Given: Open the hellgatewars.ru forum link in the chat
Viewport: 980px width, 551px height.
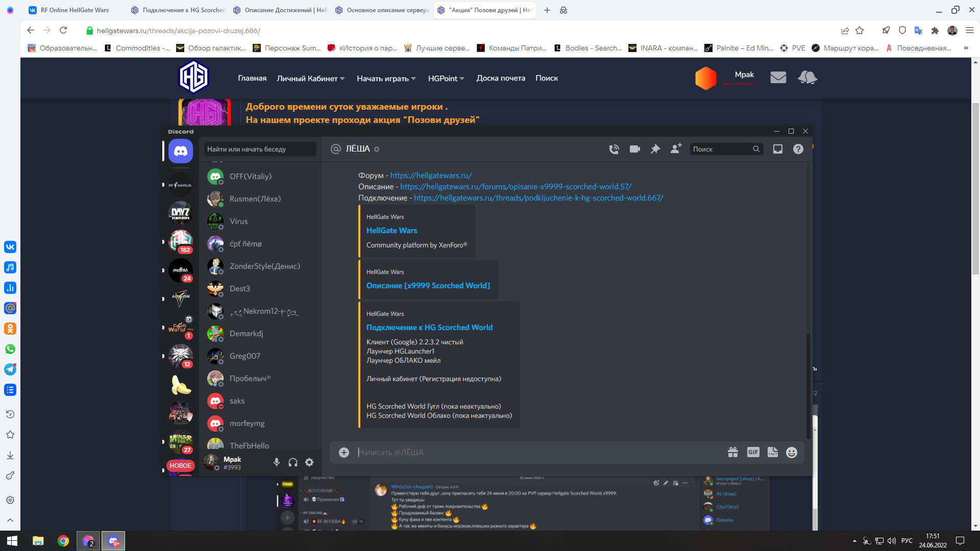Looking at the screenshot, I should pyautogui.click(x=431, y=176).
